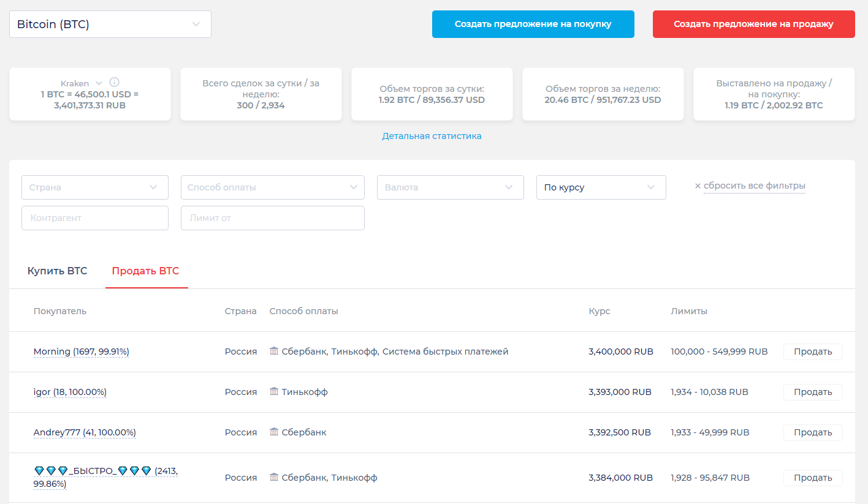The width and height of the screenshot is (868, 504).
Task: Click Продать button in the Andrey777 row
Action: point(813,432)
